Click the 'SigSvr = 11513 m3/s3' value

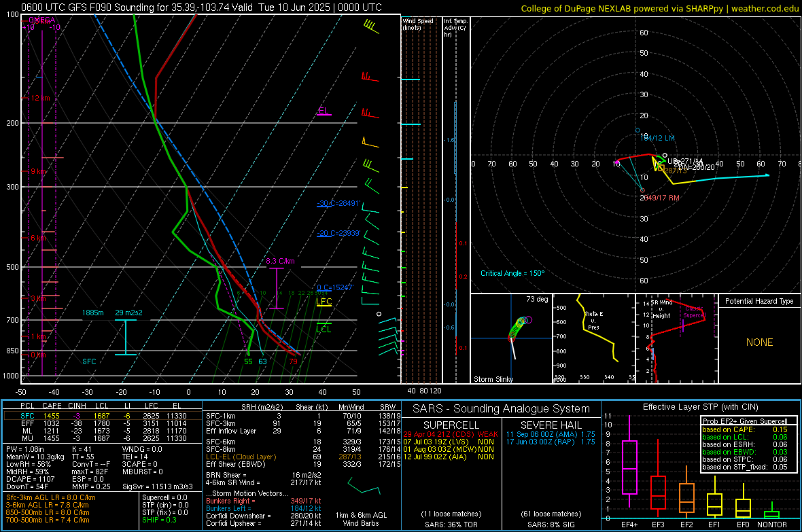[x=158, y=486]
